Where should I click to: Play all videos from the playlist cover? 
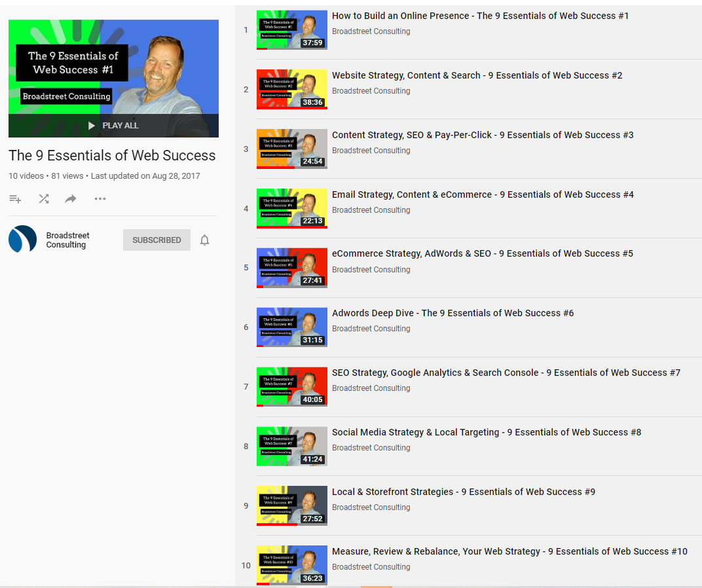click(113, 126)
